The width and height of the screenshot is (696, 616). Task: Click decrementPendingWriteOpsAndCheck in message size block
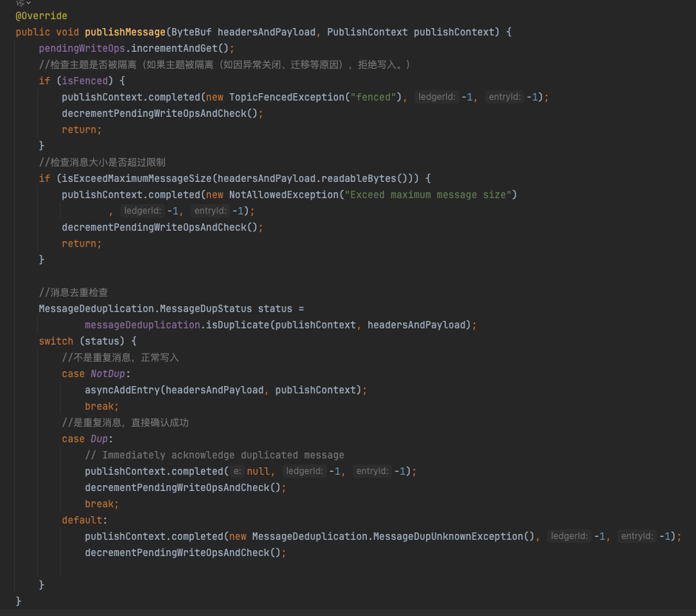pyautogui.click(x=159, y=227)
